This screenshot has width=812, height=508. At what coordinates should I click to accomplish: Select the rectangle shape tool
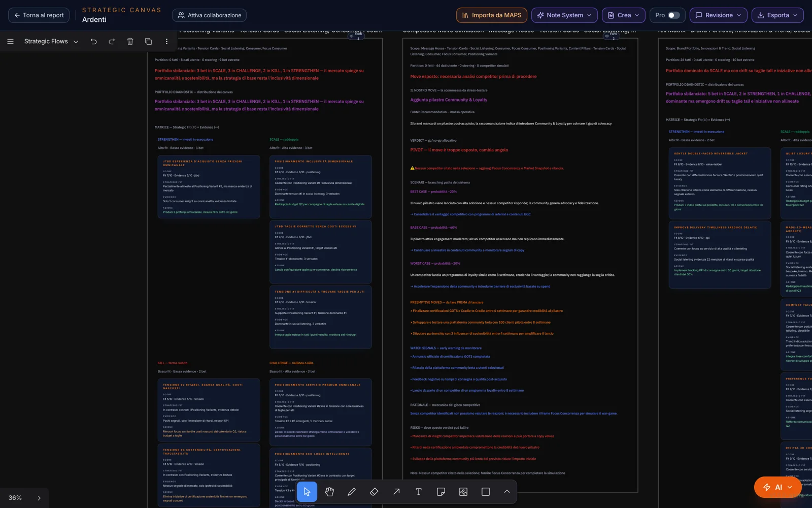click(x=486, y=492)
